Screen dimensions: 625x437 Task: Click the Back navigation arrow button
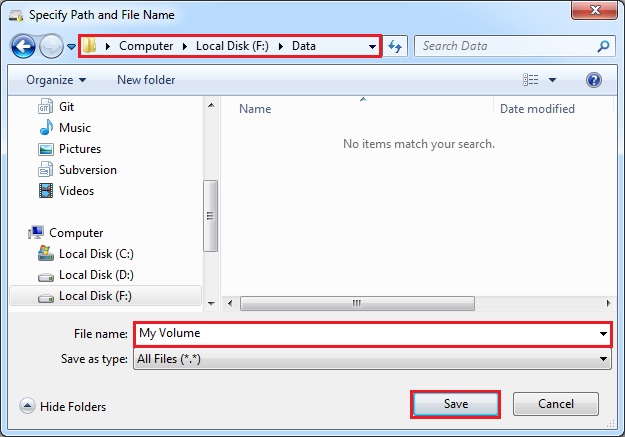click(23, 46)
